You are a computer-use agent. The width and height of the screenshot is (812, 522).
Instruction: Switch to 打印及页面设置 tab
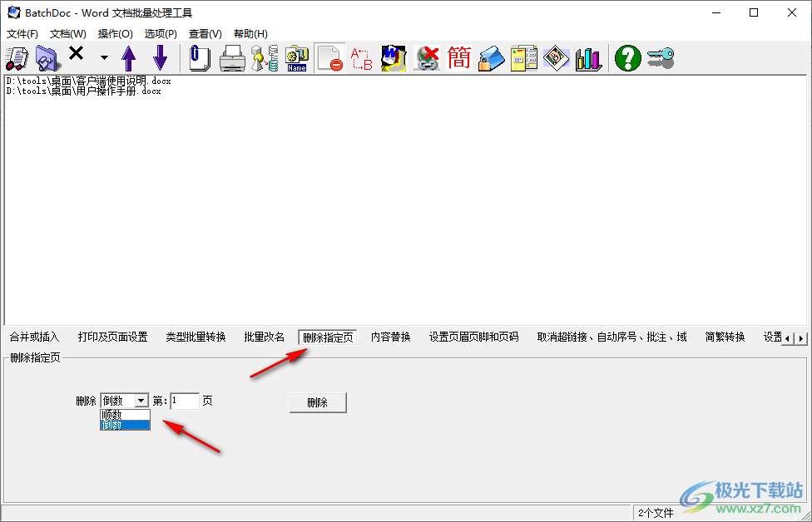point(113,337)
